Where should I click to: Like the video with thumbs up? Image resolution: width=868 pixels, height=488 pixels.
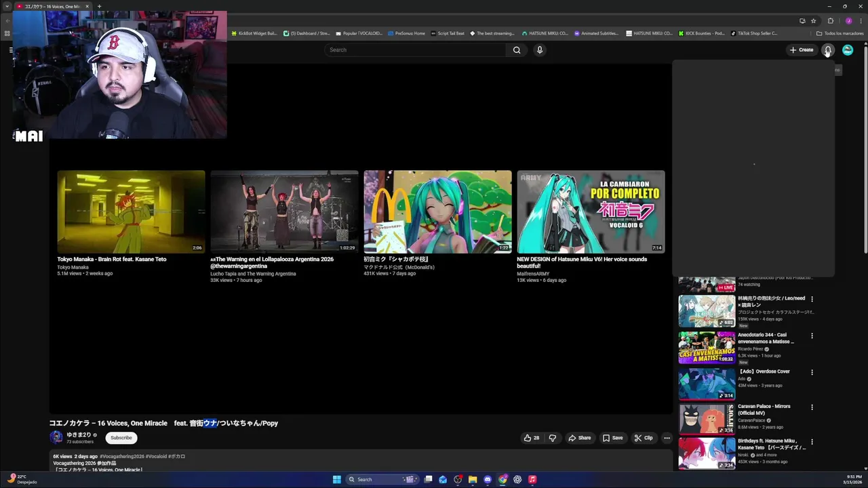click(531, 438)
